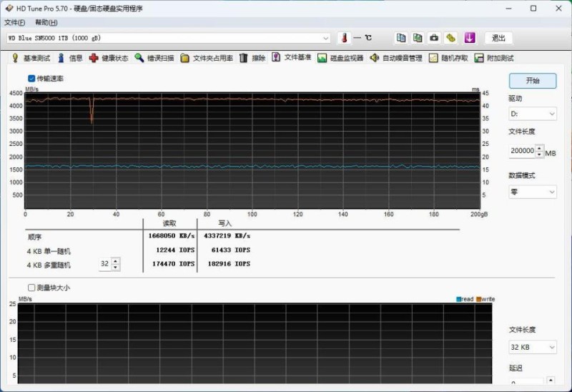Open the 驱动 D: drive dropdown
The width and height of the screenshot is (572, 392).
(533, 114)
